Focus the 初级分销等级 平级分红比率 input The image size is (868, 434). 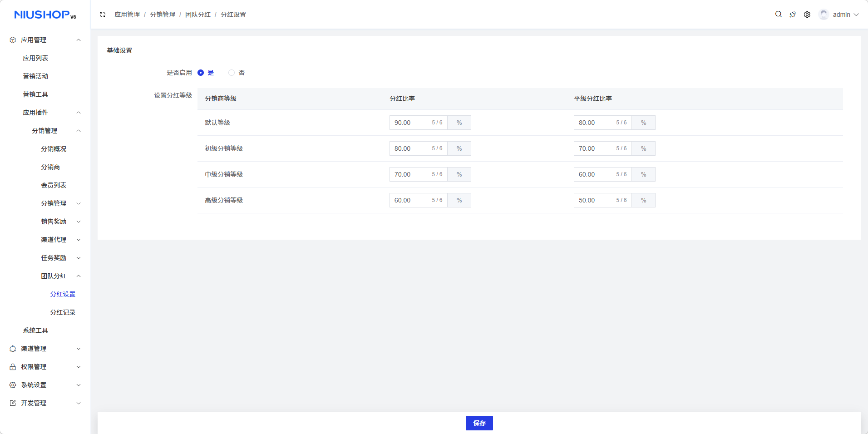click(603, 148)
